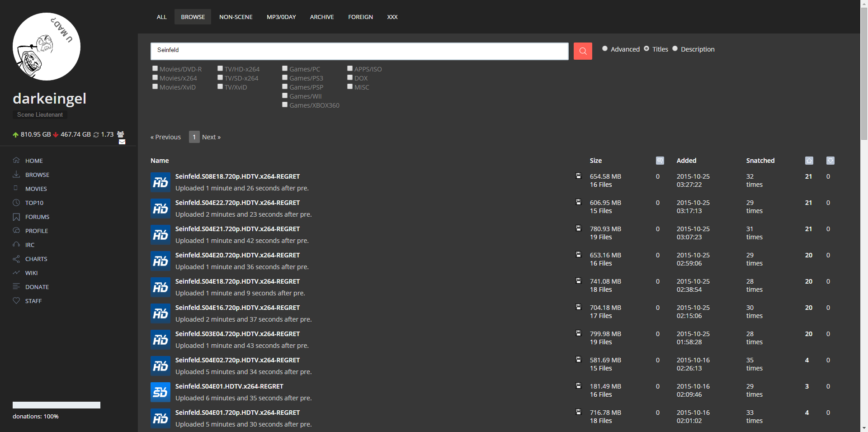Screen dimensions: 868x432
Task: Sort by the leechers column icon
Action: pos(830,161)
